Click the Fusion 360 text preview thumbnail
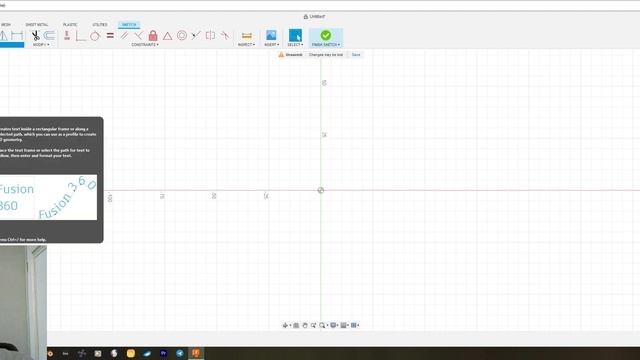This screenshot has height=360, width=640. (48, 198)
